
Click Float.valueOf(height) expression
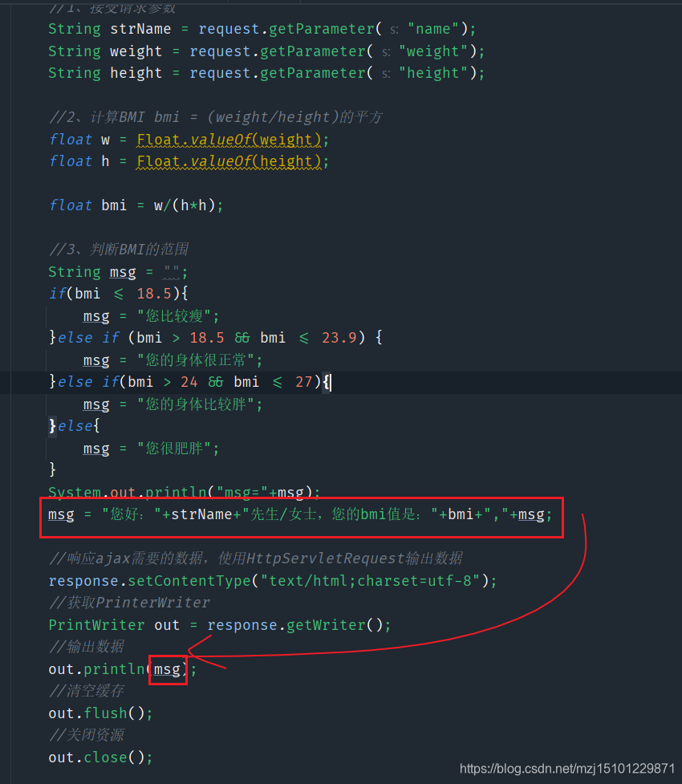pyautogui.click(x=229, y=161)
